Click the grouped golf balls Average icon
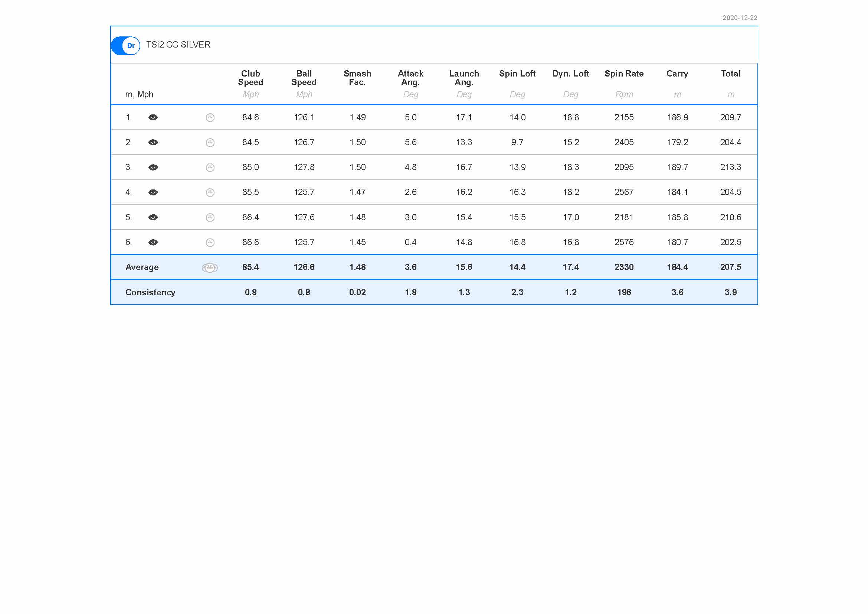 point(210,267)
